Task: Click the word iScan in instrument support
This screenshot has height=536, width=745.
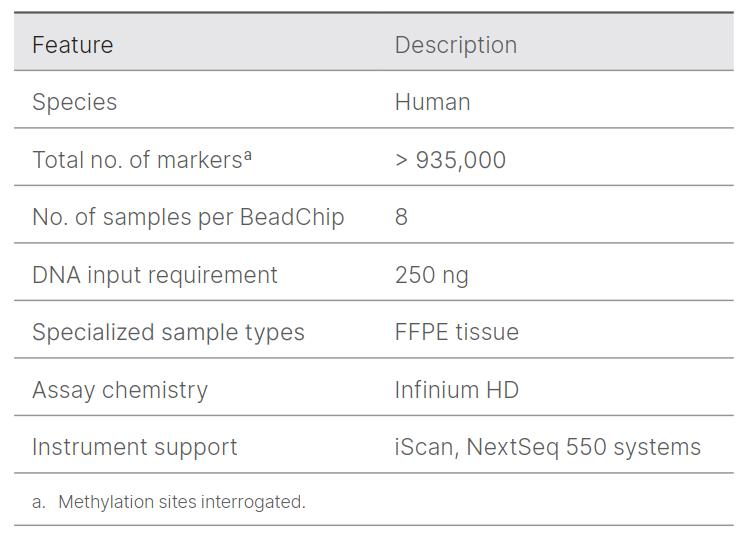Action: click(422, 447)
